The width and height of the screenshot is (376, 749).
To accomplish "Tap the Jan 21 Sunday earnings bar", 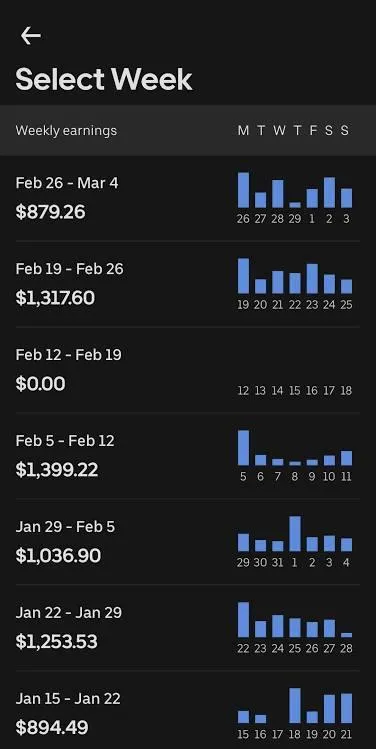I will pyautogui.click(x=346, y=708).
